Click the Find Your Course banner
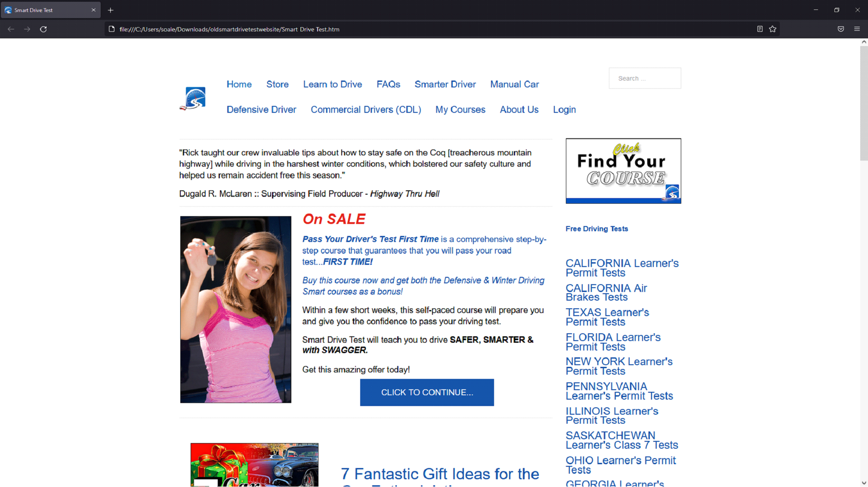 point(623,171)
